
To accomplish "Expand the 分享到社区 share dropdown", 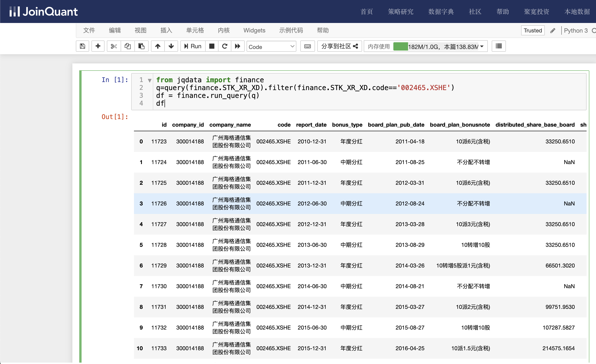I will pyautogui.click(x=338, y=46).
